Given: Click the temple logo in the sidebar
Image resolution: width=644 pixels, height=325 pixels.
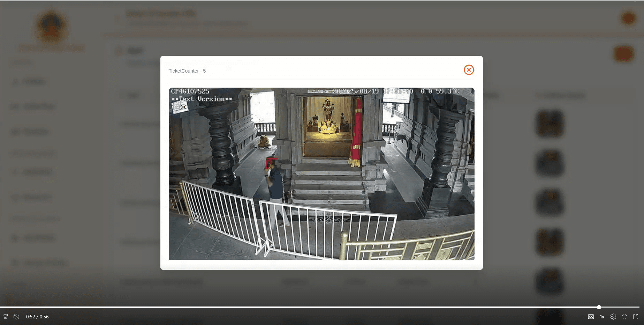Looking at the screenshot, I should tap(52, 26).
